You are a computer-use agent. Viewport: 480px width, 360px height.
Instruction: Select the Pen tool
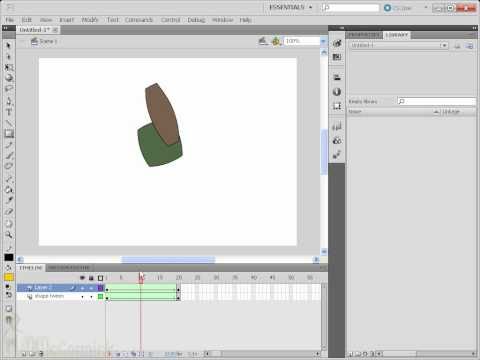pyautogui.click(x=9, y=101)
